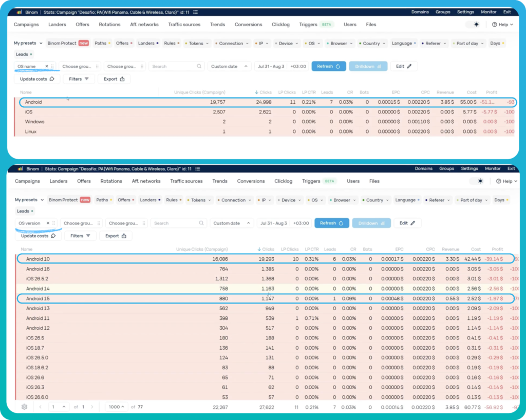Expand Connection dropdown in bottom window
This screenshot has width=526, height=420.
click(234, 200)
